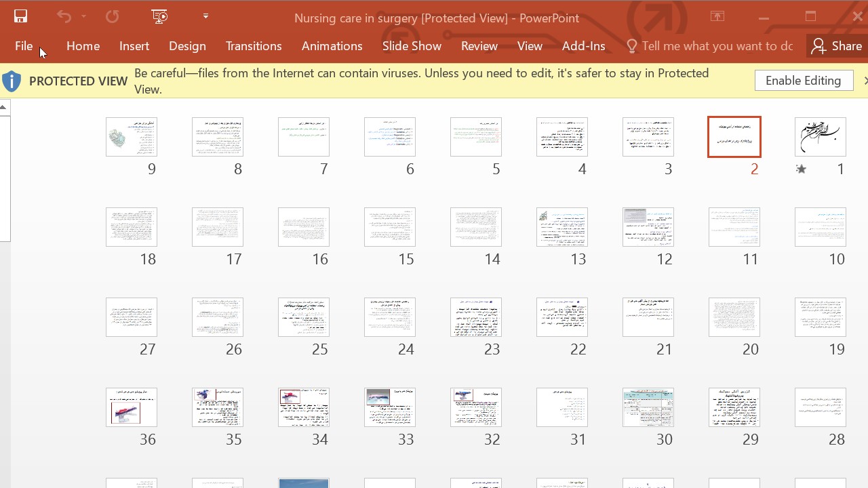Screen dimensions: 868x488
Task: Select slide 33 thumbnail
Action: pyautogui.click(x=390, y=407)
